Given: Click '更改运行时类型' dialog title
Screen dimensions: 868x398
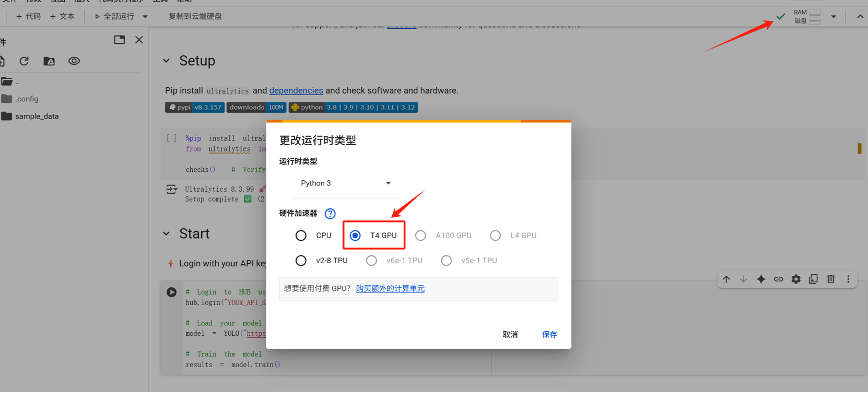Looking at the screenshot, I should tap(318, 140).
